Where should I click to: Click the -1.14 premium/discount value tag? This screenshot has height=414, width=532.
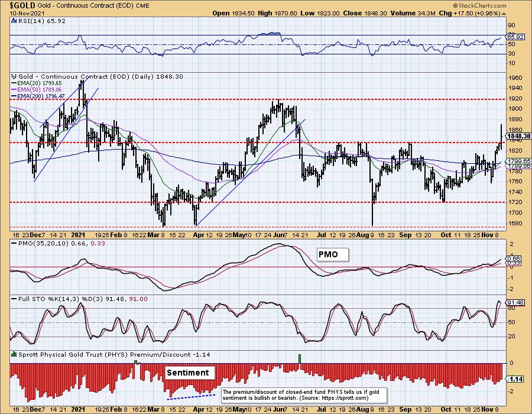(515, 379)
